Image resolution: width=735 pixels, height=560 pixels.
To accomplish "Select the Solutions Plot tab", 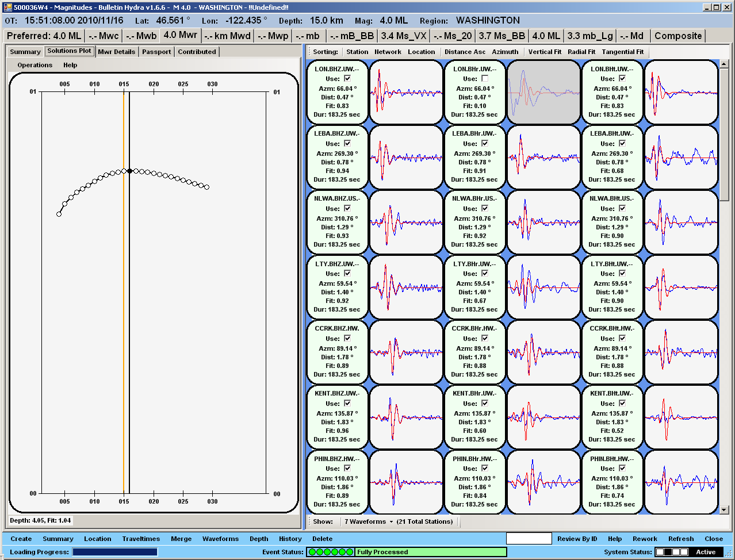I will click(x=70, y=51).
